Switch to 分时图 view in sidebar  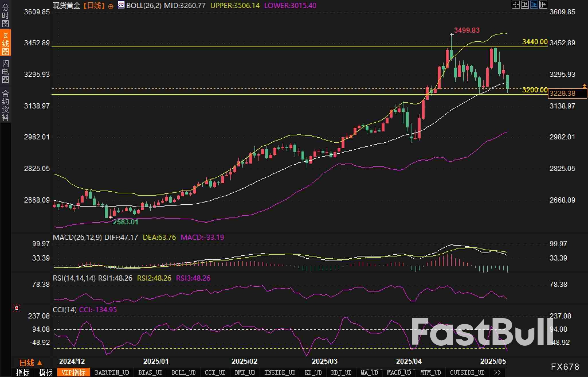point(5,15)
